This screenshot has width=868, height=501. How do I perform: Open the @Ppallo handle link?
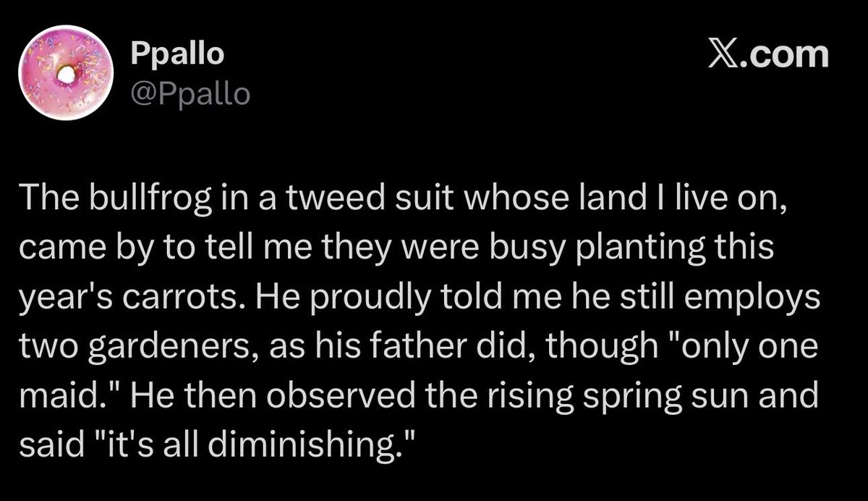coord(190,93)
